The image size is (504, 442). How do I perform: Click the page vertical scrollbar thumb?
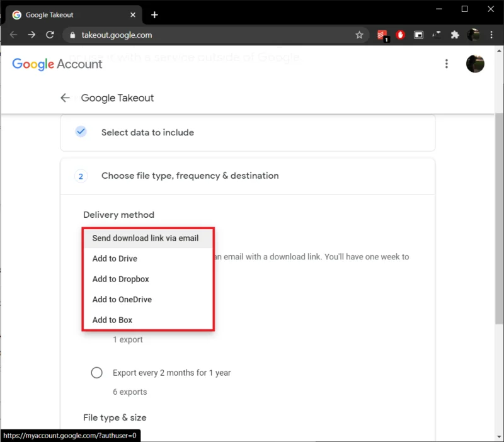498,218
